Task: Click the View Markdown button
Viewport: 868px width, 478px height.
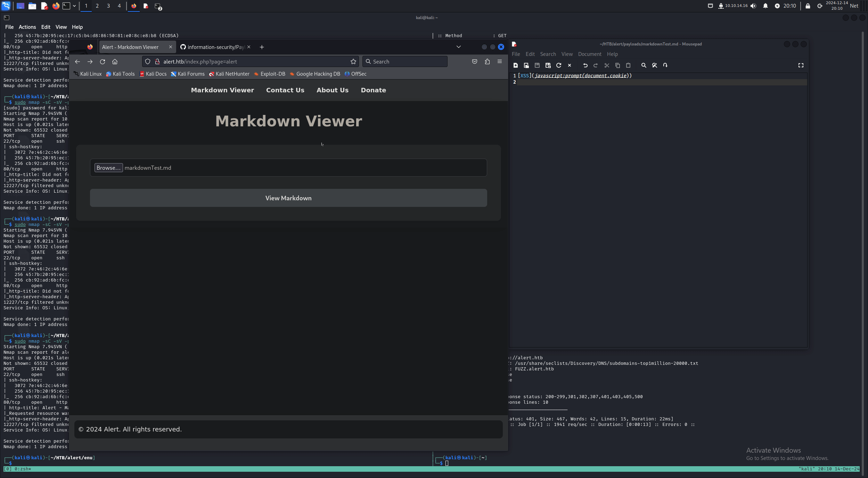Action: pos(288,198)
